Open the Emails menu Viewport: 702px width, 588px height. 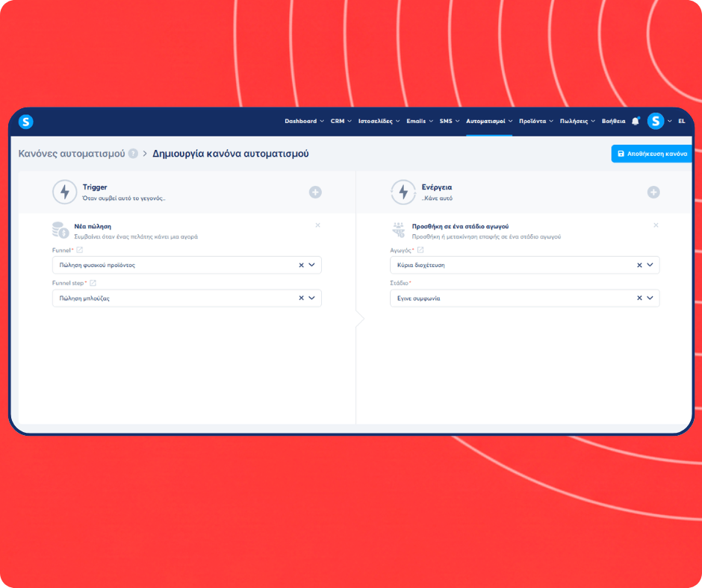coord(420,122)
